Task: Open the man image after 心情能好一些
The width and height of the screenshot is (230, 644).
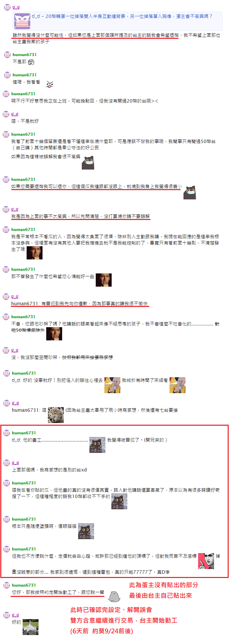Action: click(104, 280)
